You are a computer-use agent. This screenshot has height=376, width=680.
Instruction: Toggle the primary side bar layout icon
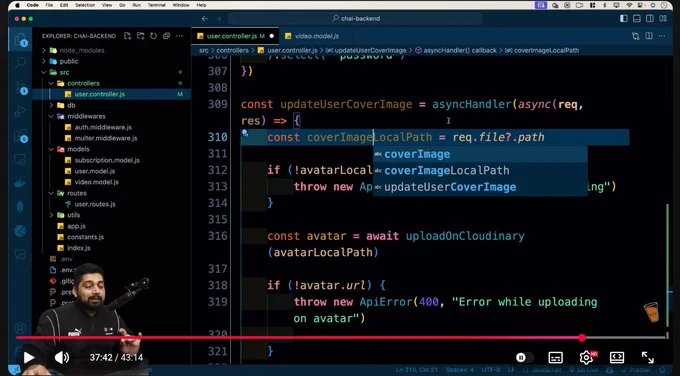click(x=624, y=19)
